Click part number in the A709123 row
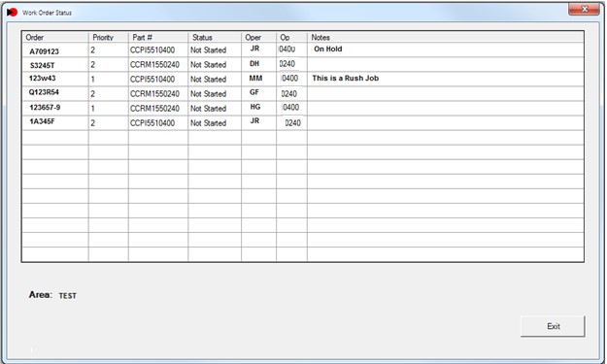 152,50
